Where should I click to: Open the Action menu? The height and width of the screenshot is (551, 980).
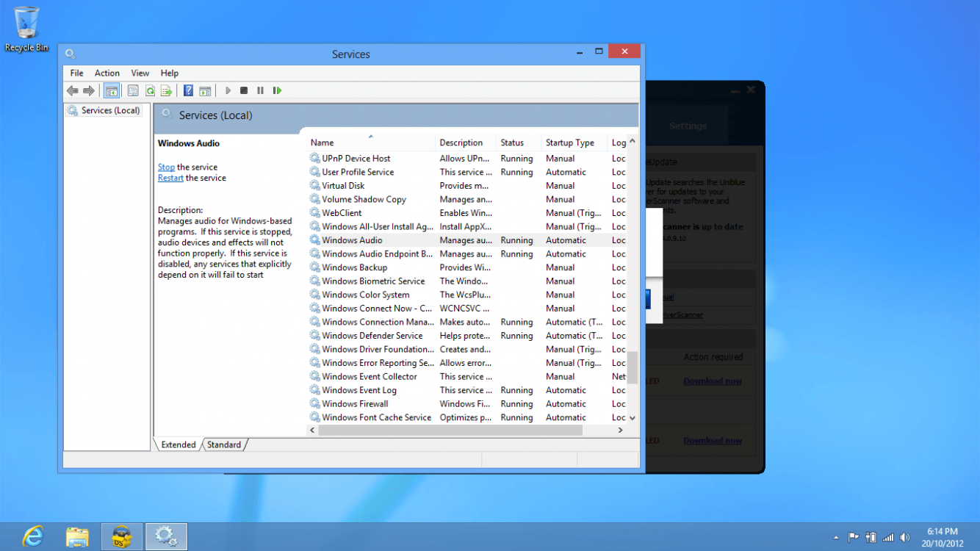[107, 73]
